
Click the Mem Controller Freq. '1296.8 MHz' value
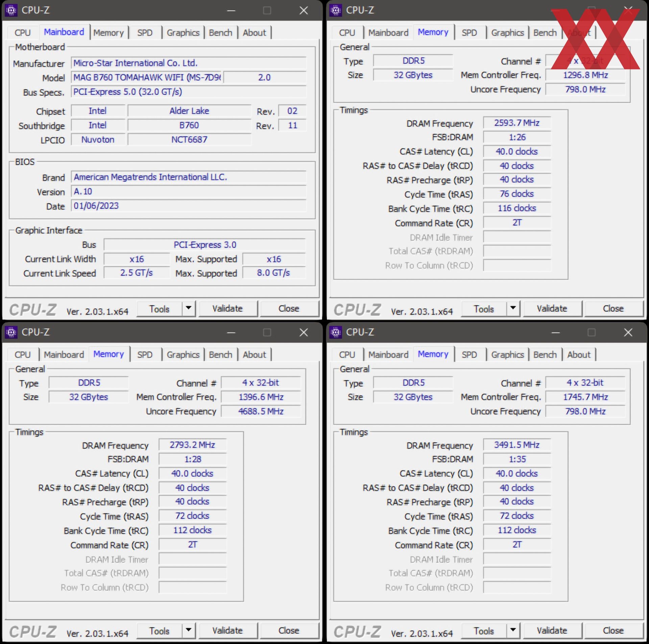point(585,75)
